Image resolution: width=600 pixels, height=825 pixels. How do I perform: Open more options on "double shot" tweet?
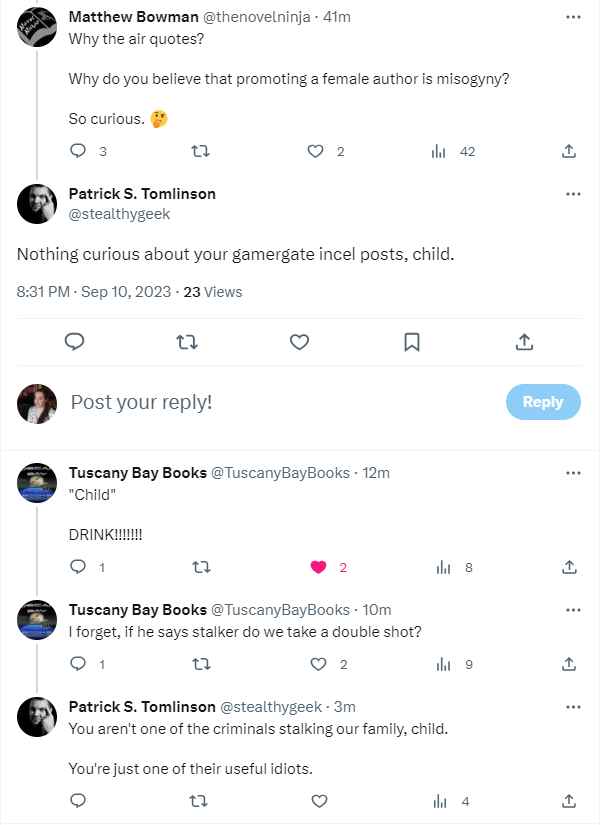click(573, 610)
